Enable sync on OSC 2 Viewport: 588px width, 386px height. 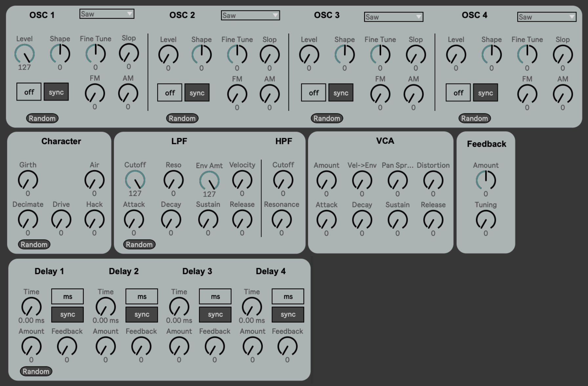(x=197, y=93)
